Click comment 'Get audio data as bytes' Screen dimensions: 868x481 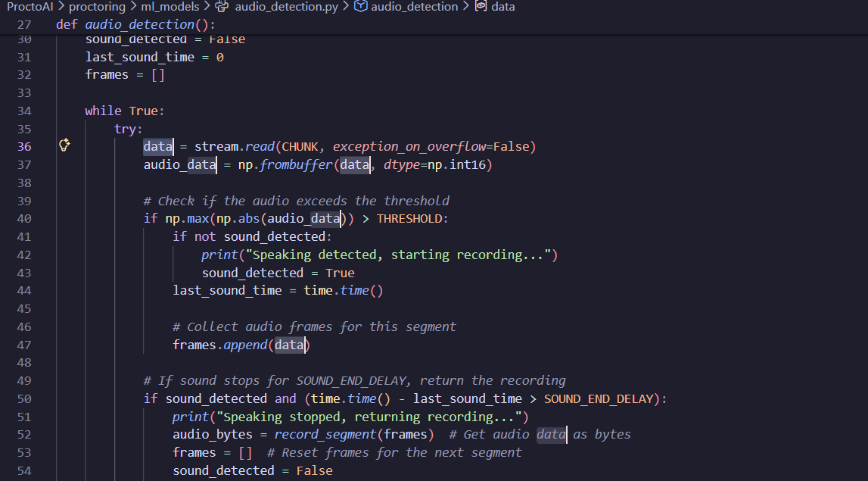(540, 435)
